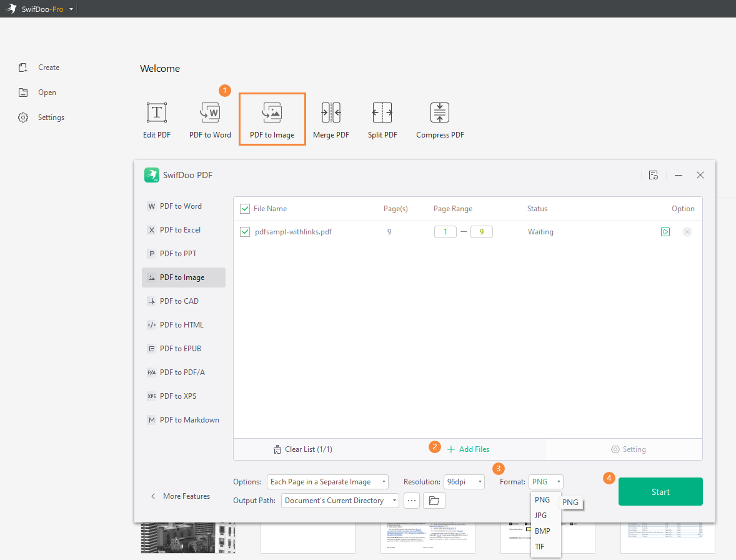Image resolution: width=736 pixels, height=560 pixels.
Task: Open PDF to Image from Welcome
Action: tap(272, 119)
